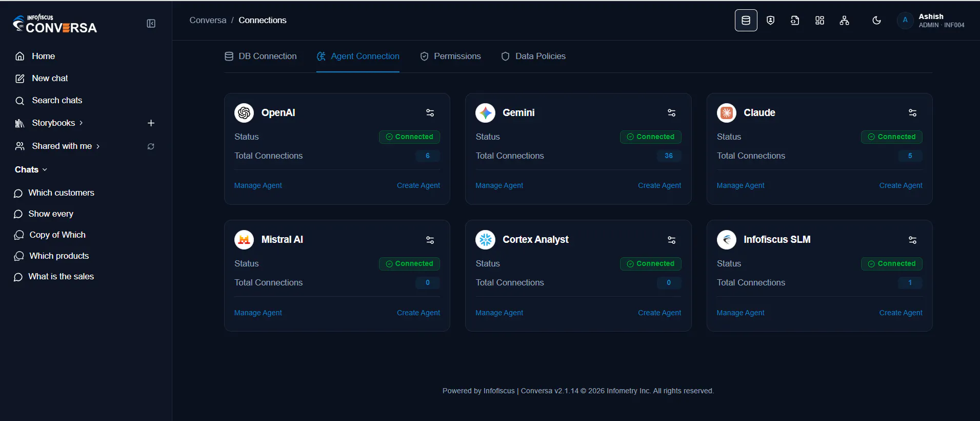Click Conversa breadcrumb link
Image resolution: width=980 pixels, height=421 pixels.
208,21
